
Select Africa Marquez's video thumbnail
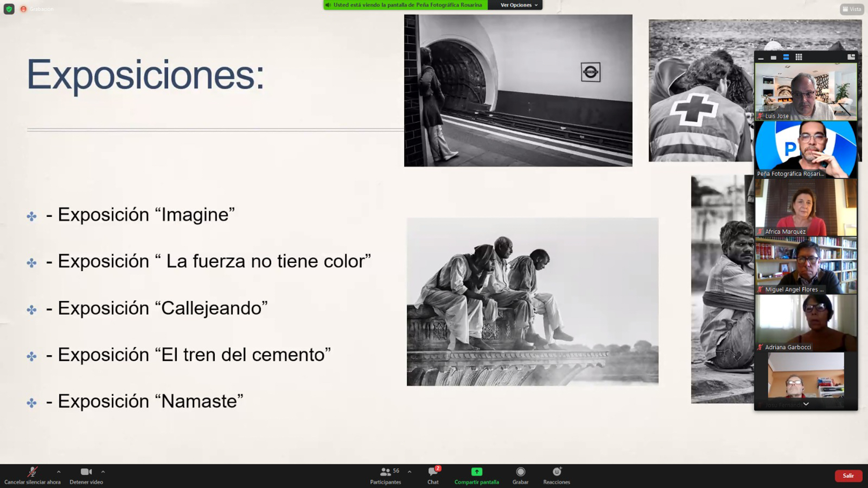point(806,207)
